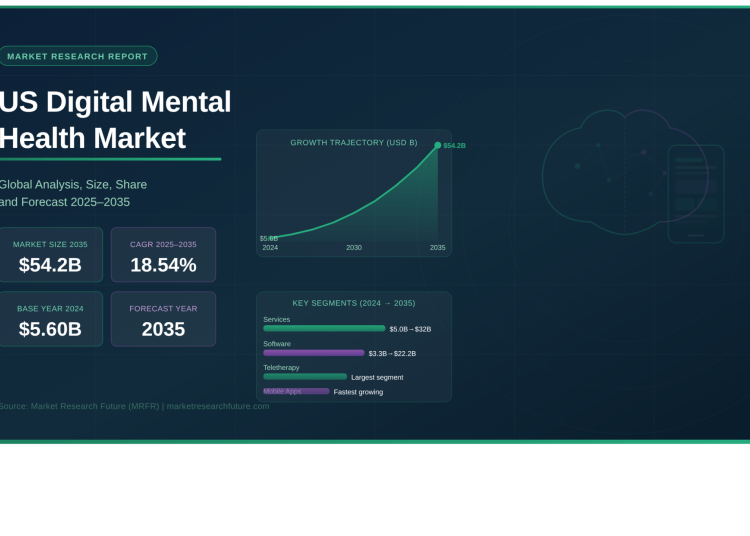Click the Forecast Year 2035 card
This screenshot has height=536, width=750.
163,319
